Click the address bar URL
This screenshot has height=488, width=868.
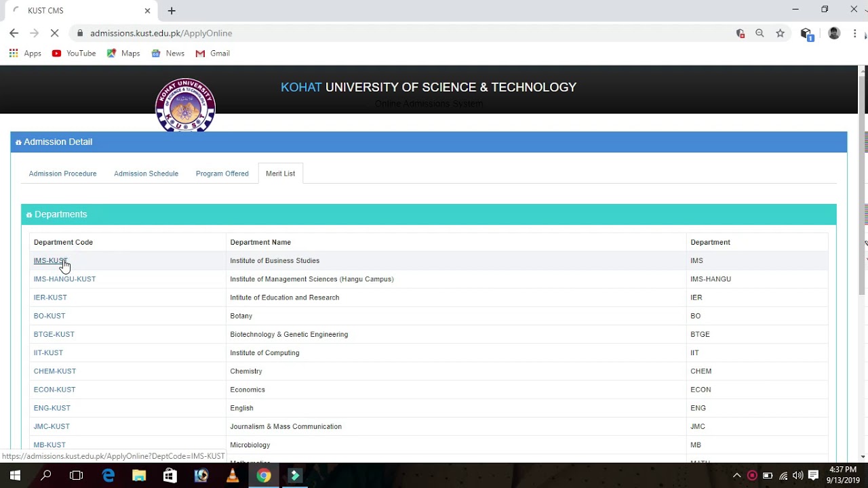pos(161,33)
